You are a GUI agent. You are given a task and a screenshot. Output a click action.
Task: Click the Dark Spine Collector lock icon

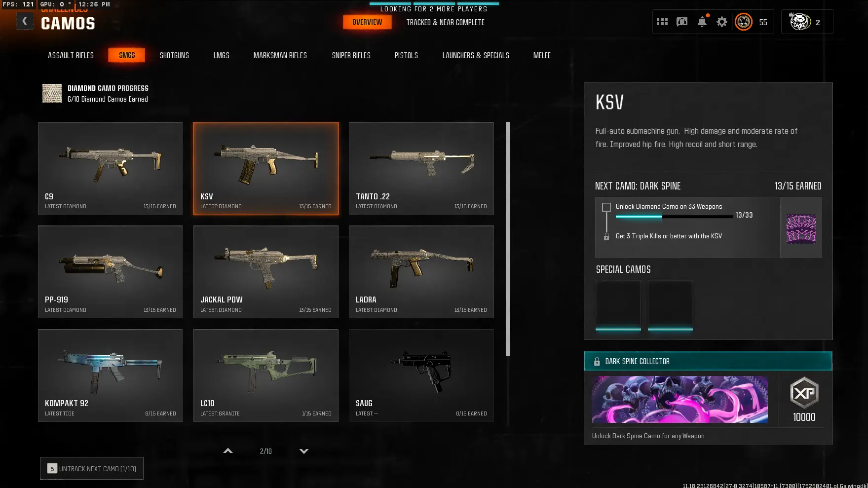(597, 361)
